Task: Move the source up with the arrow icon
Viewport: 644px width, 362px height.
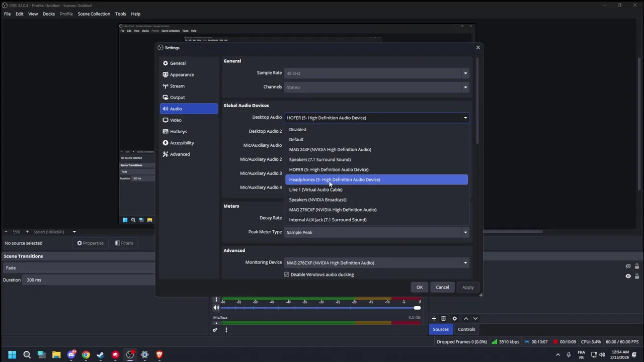Action: point(466,318)
